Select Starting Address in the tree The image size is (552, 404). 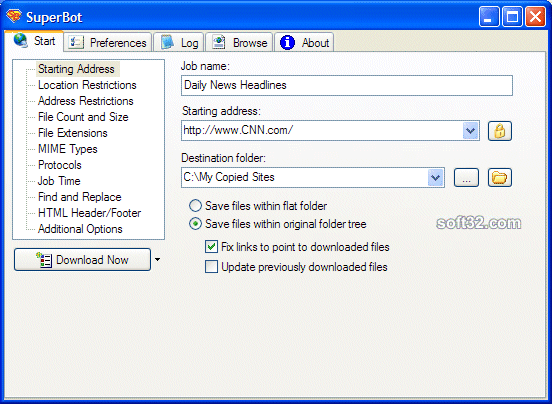click(76, 69)
